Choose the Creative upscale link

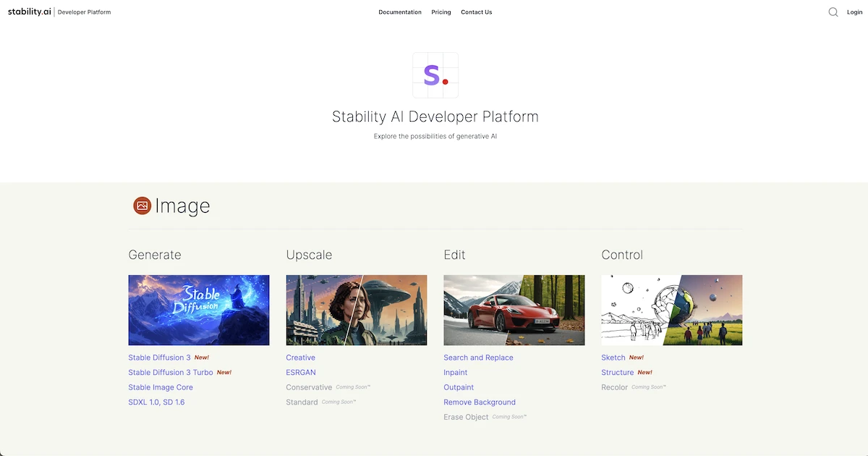pos(300,358)
